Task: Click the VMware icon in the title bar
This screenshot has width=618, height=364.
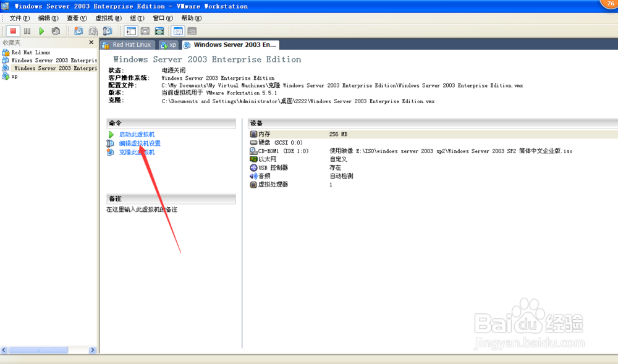Action: (5, 6)
